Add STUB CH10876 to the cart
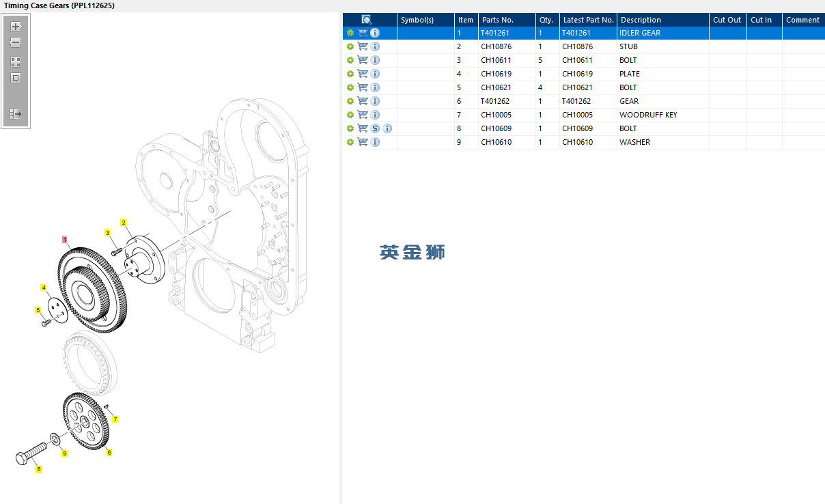825x504 pixels. coord(363,46)
